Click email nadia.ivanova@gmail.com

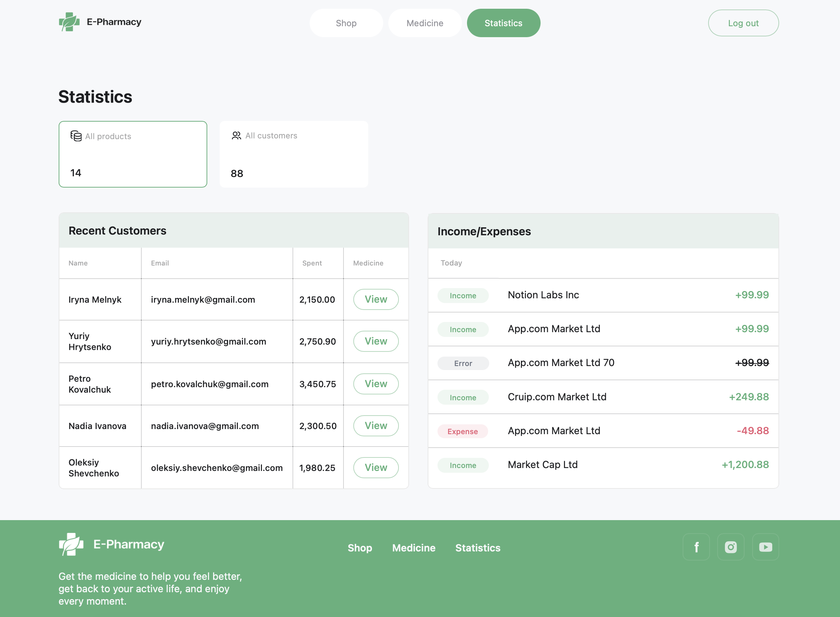(205, 426)
